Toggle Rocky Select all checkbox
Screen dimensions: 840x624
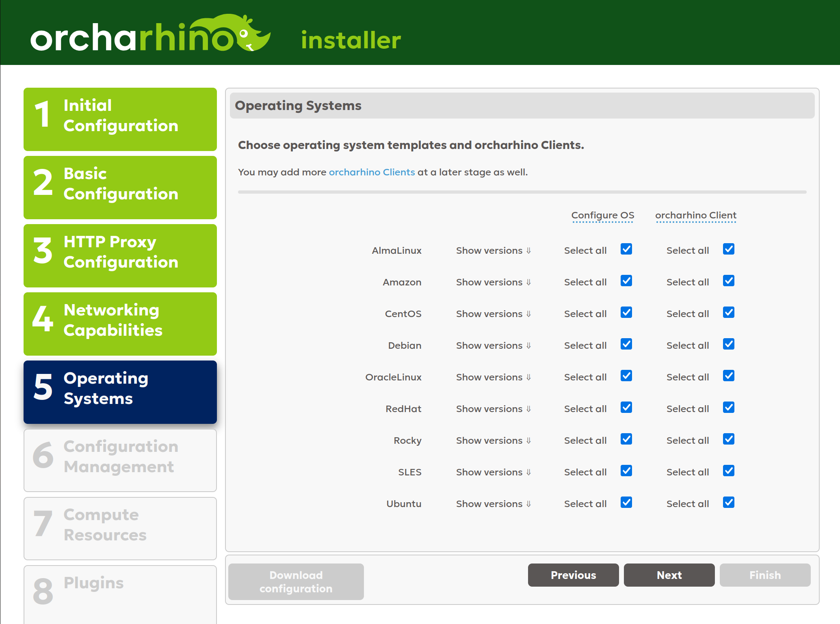[x=626, y=439]
